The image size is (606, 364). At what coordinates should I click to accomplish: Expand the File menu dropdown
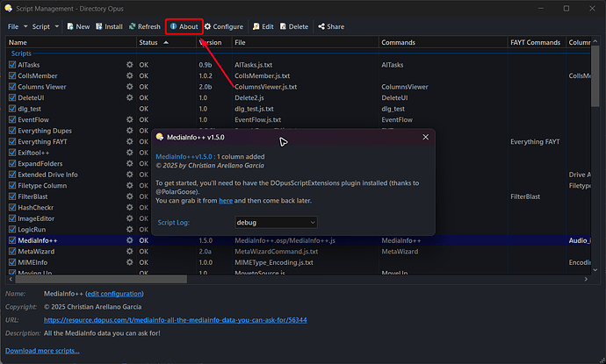point(17,26)
